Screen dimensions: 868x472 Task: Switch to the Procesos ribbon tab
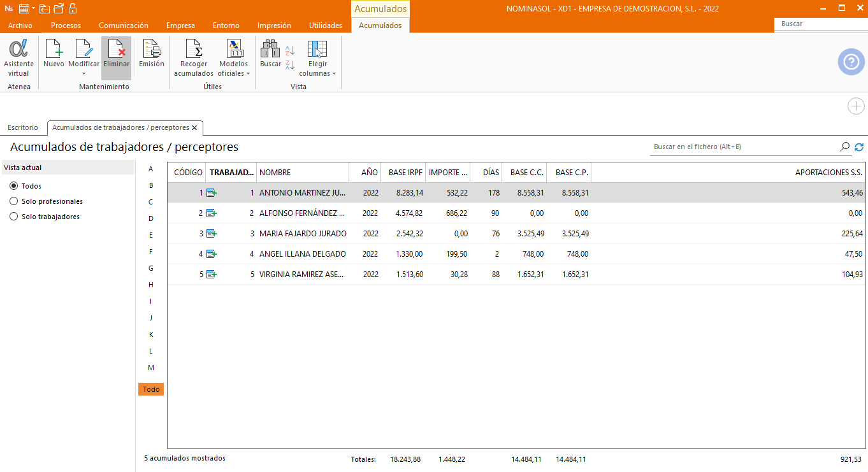point(66,25)
